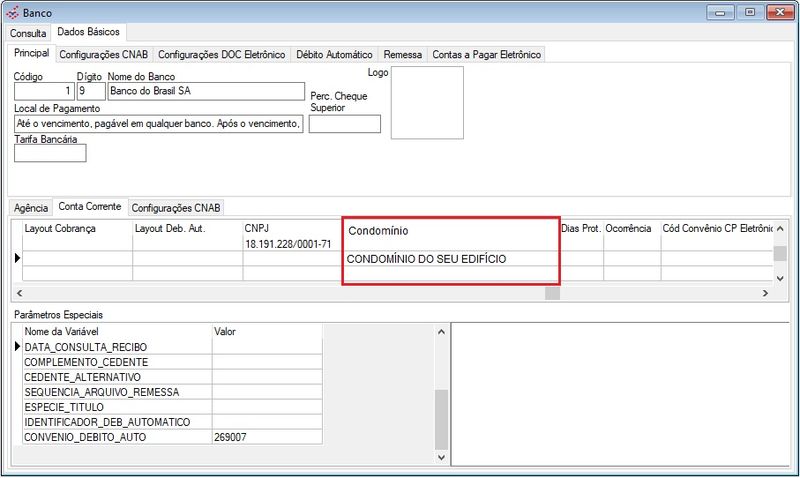Viewport: 800px width, 478px height.
Task: Open the Configurações CNAB top tab
Action: point(104,54)
